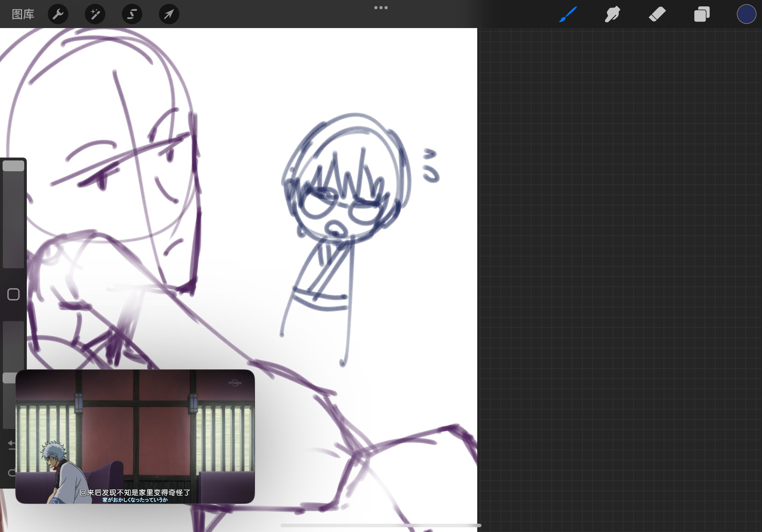Open the dark blue color picker circle
The width and height of the screenshot is (762, 532).
point(746,14)
